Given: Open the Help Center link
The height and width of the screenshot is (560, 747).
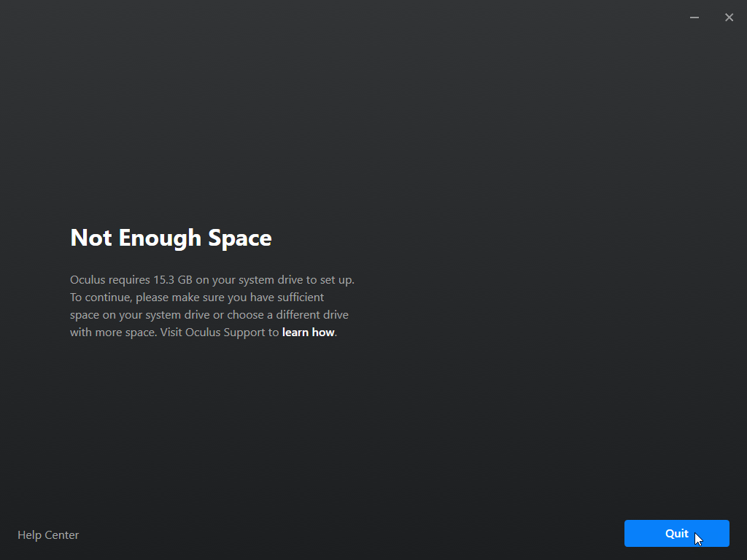Looking at the screenshot, I should tap(48, 535).
